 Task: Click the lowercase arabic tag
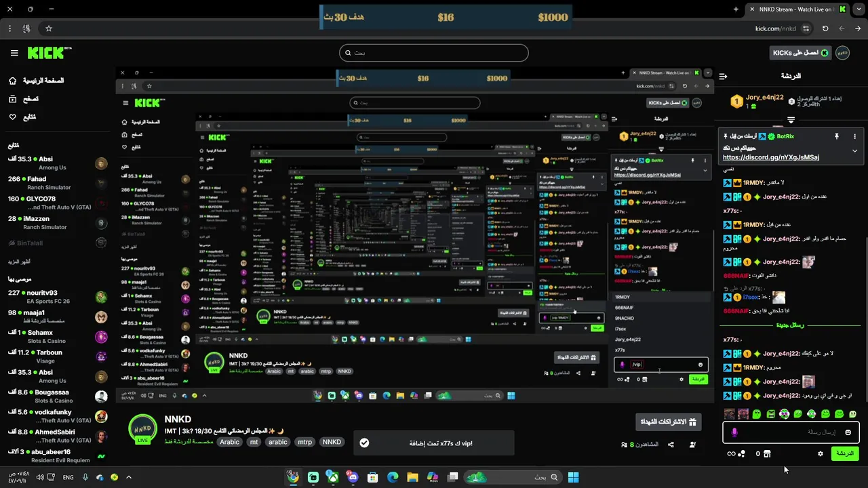coord(277,442)
